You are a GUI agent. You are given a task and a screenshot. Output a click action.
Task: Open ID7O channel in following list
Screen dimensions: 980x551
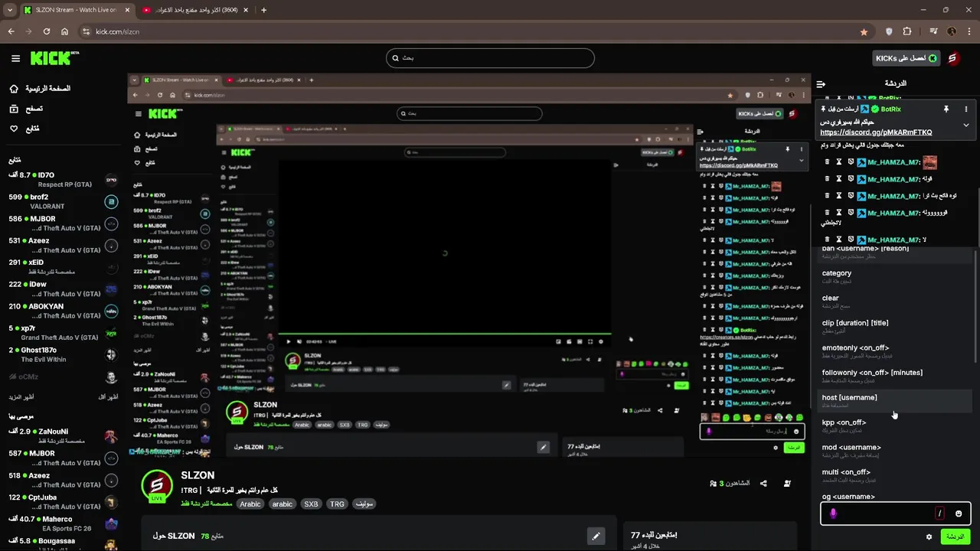(63, 180)
